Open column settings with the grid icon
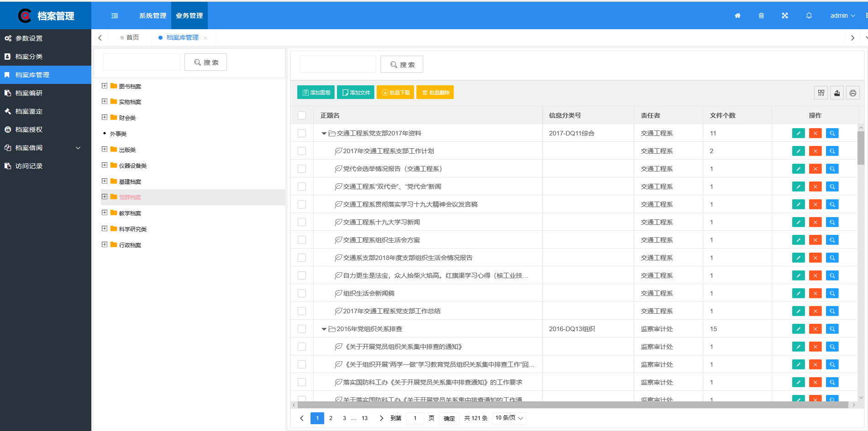The height and width of the screenshot is (431, 868). [821, 92]
